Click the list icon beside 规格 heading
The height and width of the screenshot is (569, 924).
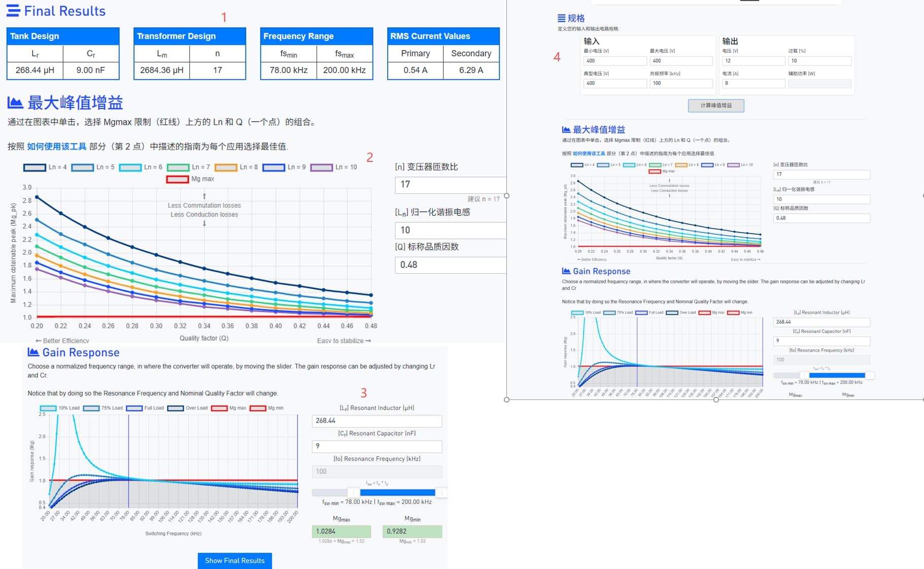[561, 18]
